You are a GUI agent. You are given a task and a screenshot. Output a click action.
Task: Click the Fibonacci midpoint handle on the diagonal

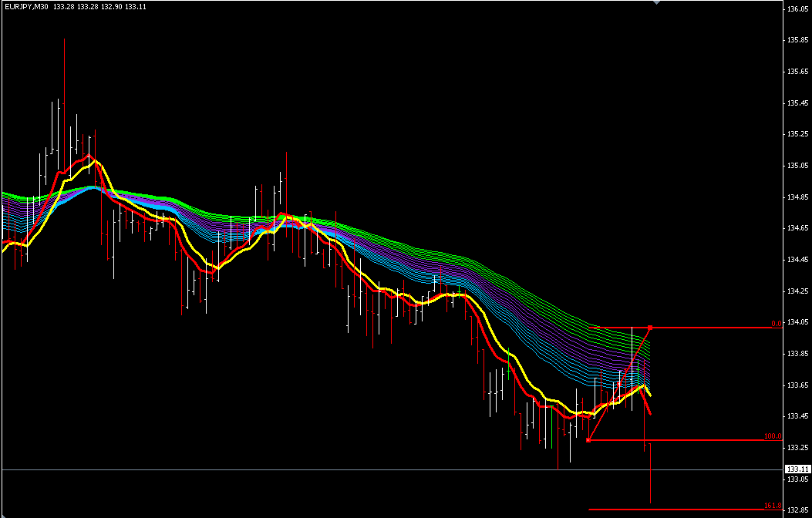(619, 384)
